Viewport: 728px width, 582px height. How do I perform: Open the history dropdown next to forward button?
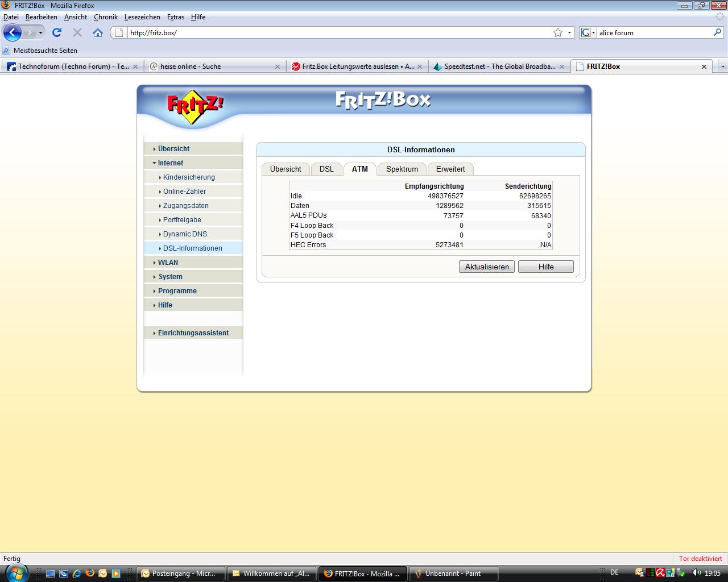pos(40,32)
